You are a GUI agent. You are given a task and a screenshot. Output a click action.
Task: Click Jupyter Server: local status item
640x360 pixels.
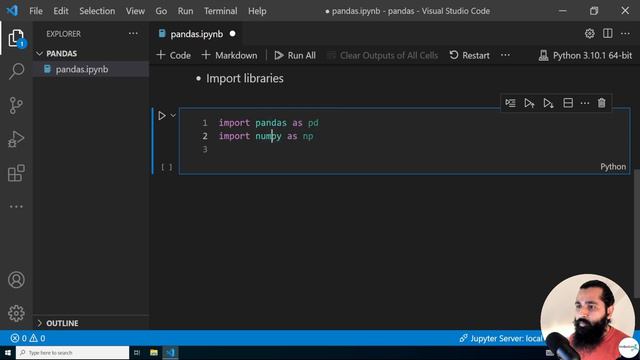point(500,338)
